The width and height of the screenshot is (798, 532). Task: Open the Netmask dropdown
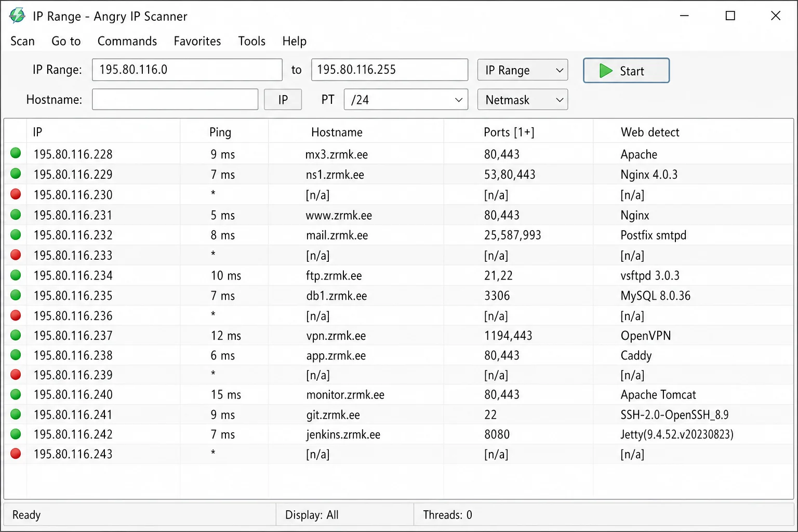[523, 100]
